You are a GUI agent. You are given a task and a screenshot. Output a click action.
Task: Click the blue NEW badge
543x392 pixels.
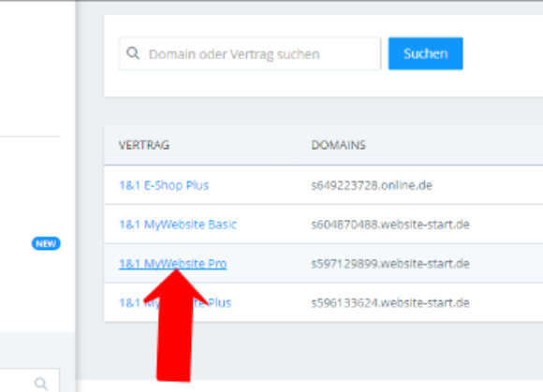point(46,243)
